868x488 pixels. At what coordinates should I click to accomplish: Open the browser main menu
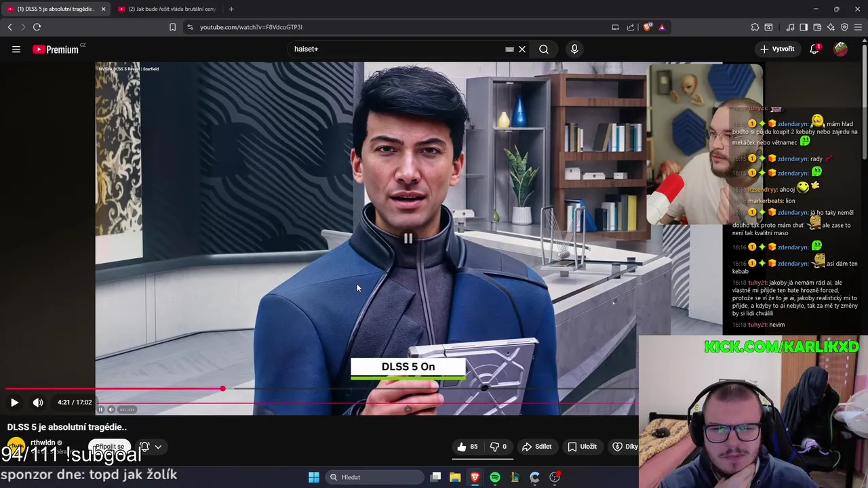click(858, 27)
